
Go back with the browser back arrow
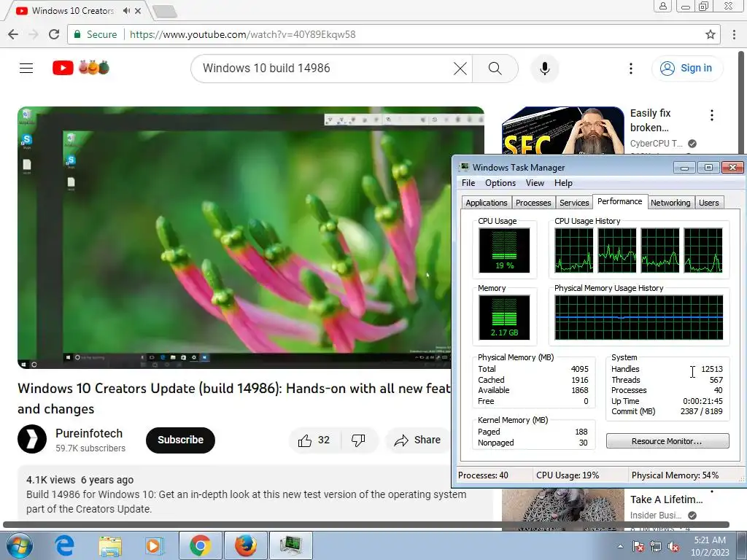tap(13, 34)
